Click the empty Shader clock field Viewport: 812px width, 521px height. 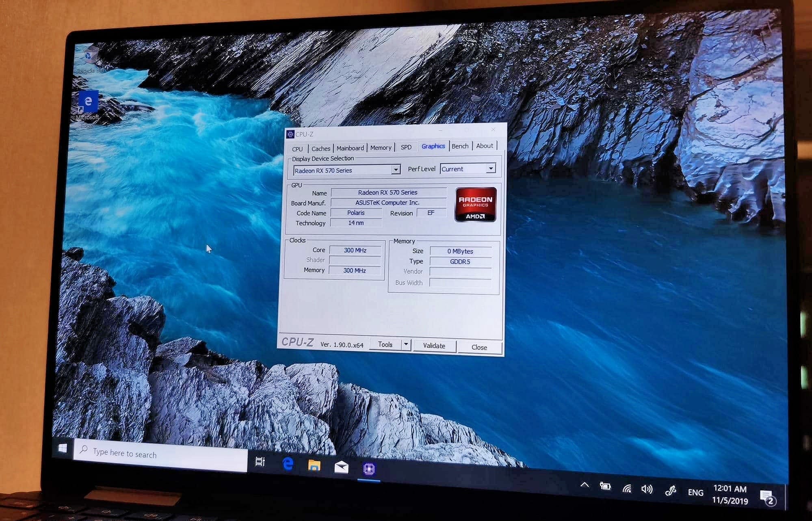click(x=355, y=260)
